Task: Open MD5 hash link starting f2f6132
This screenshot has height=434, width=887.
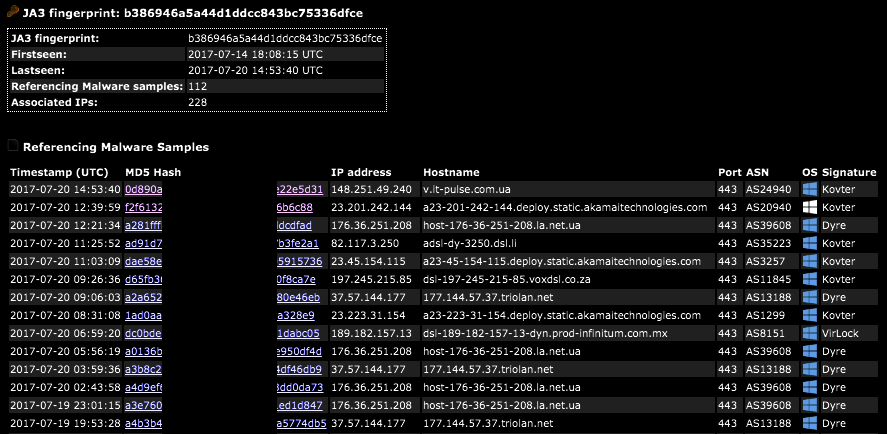Action: [x=144, y=207]
